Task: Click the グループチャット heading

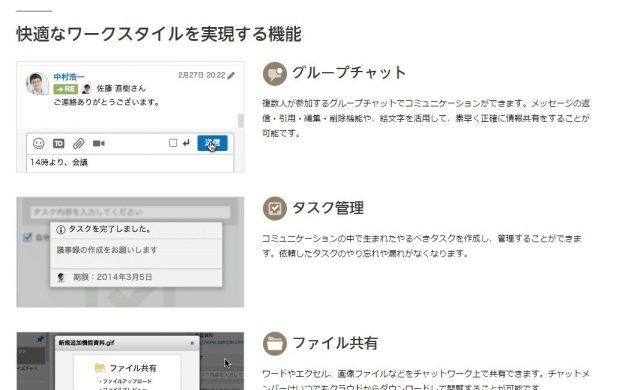Action: tap(349, 73)
